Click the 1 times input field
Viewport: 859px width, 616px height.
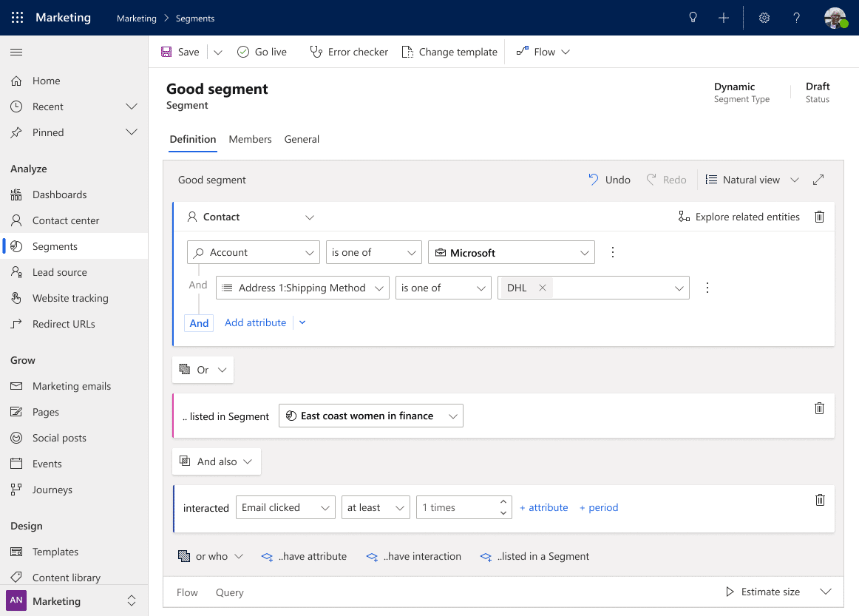pos(455,507)
